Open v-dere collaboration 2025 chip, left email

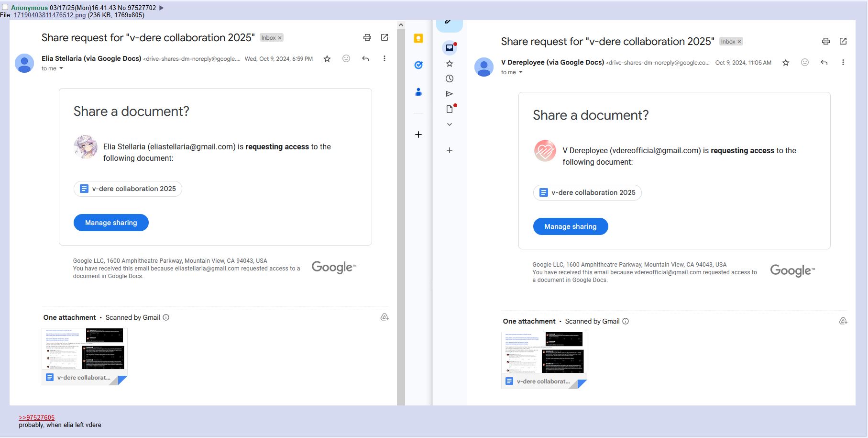tap(128, 189)
